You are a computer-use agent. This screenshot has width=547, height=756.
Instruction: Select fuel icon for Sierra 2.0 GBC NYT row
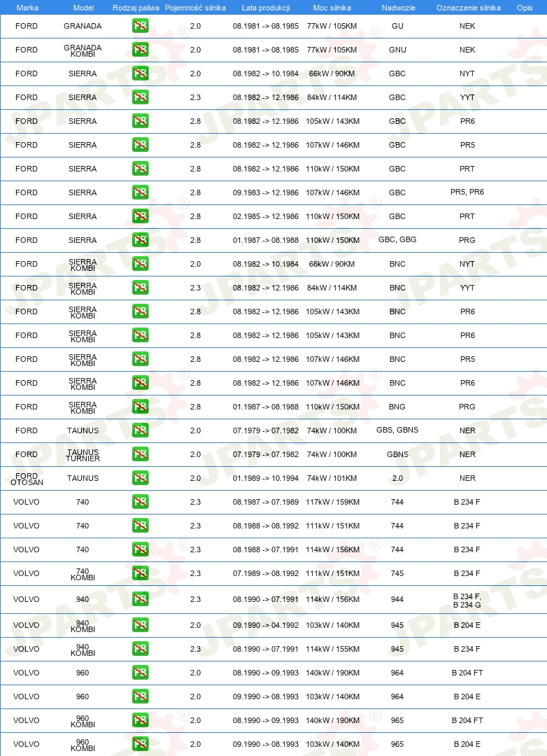tap(140, 73)
